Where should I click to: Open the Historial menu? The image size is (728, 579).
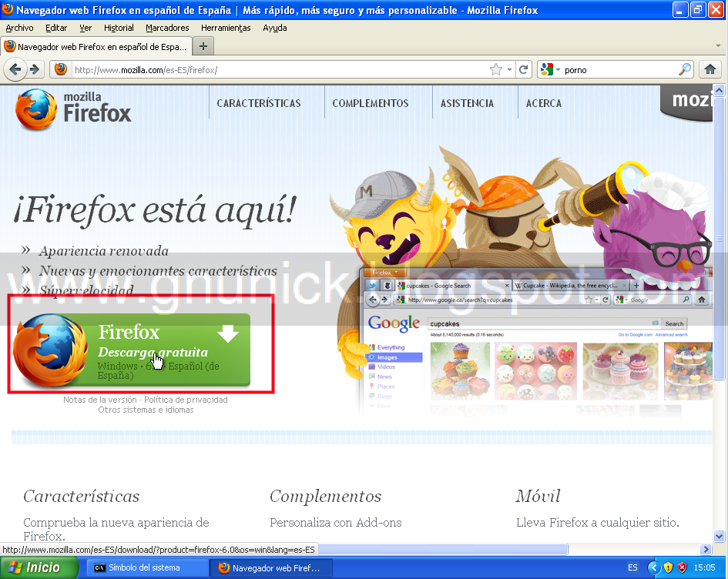tap(119, 28)
